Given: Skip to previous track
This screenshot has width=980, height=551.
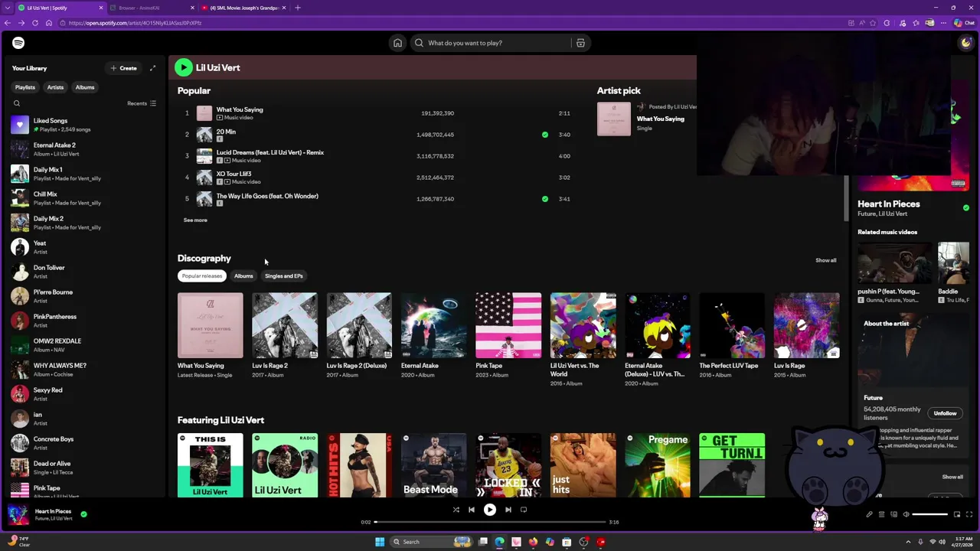Looking at the screenshot, I should (472, 510).
